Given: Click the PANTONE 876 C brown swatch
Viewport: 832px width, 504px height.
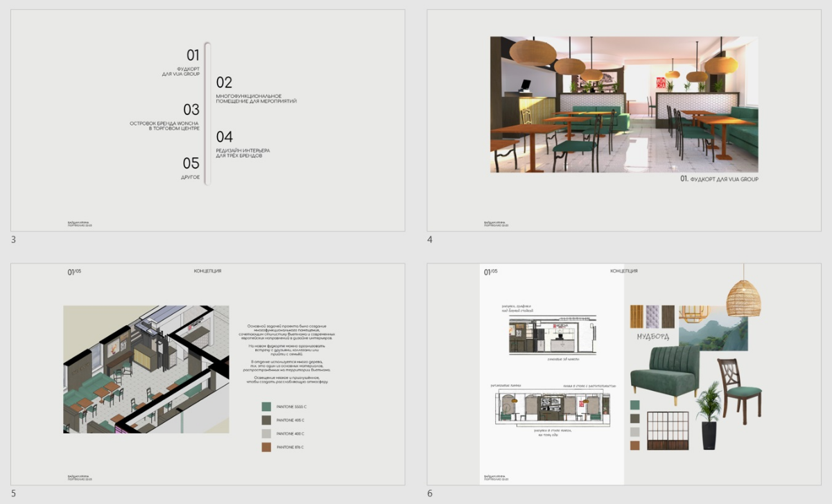Looking at the screenshot, I should pyautogui.click(x=266, y=447).
